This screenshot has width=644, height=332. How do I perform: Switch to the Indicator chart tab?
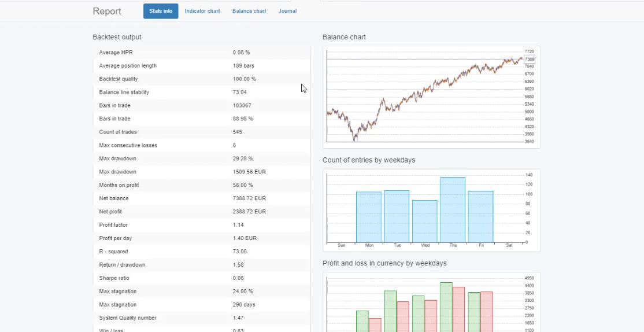pyautogui.click(x=202, y=11)
